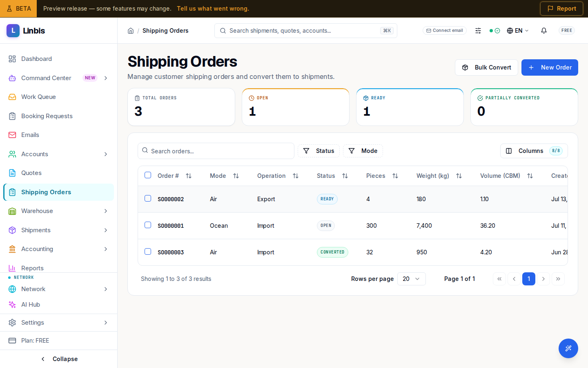Expand the Command Center menu
588x368 pixels.
pyautogui.click(x=106, y=78)
